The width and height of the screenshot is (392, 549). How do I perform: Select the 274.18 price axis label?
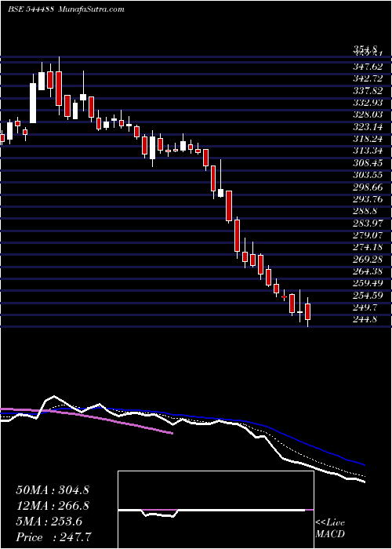368,248
